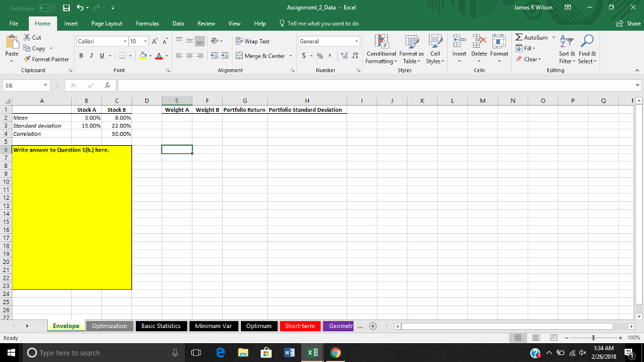The width and height of the screenshot is (644, 362).
Task: Switch to the Insert ribbon tab
Action: (x=70, y=23)
